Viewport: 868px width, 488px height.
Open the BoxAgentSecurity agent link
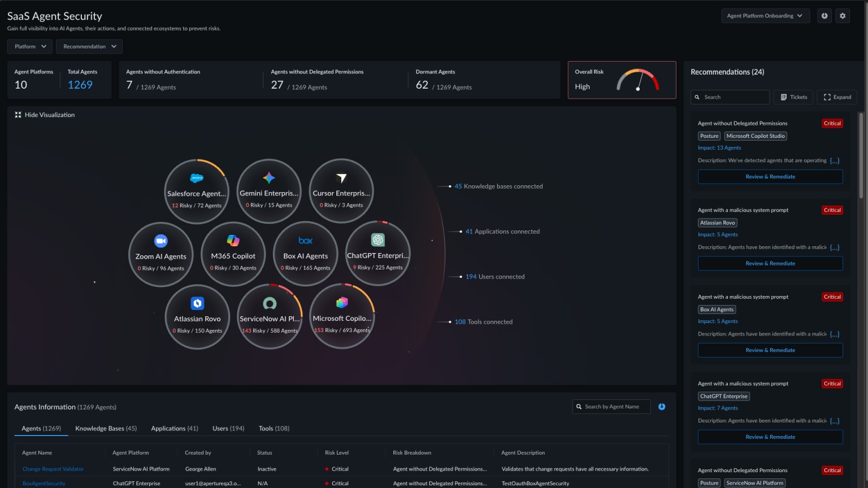coord(44,483)
